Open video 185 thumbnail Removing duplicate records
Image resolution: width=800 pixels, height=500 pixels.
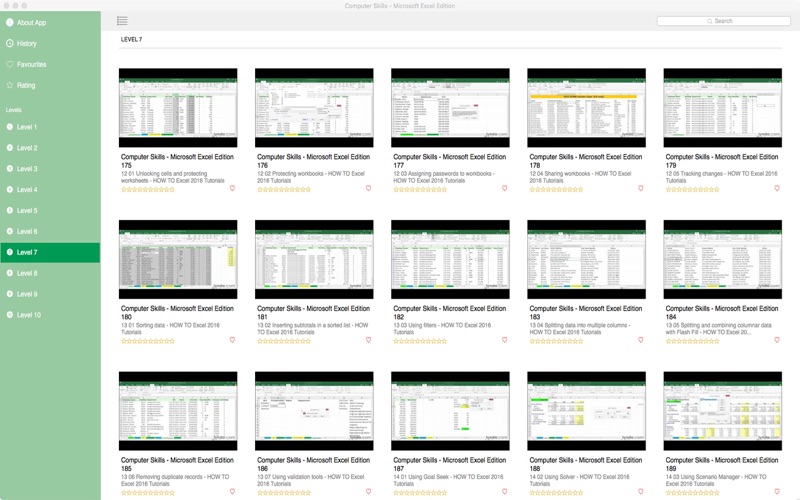pyautogui.click(x=178, y=411)
